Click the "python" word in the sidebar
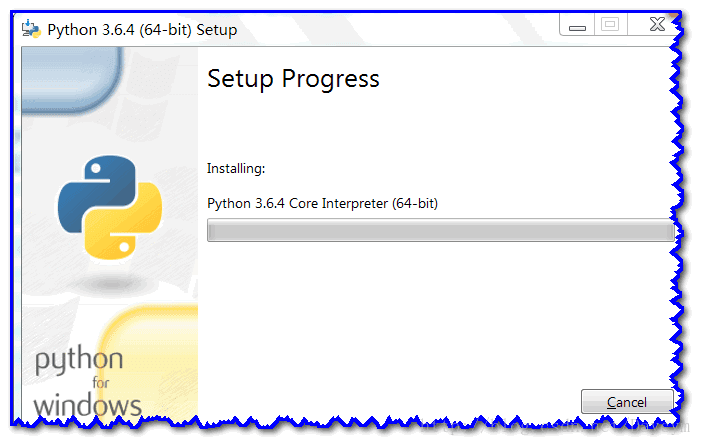Image resolution: width=701 pixels, height=446 pixels. 79,361
